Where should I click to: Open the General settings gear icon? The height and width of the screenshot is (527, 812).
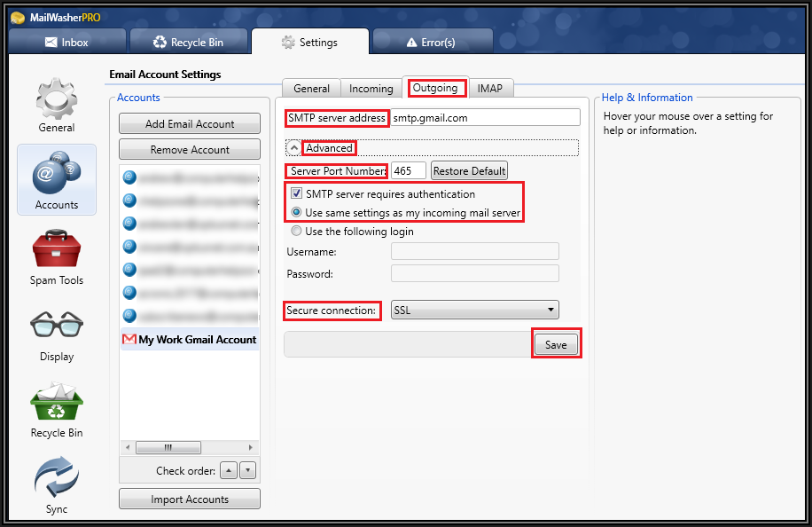[57, 99]
